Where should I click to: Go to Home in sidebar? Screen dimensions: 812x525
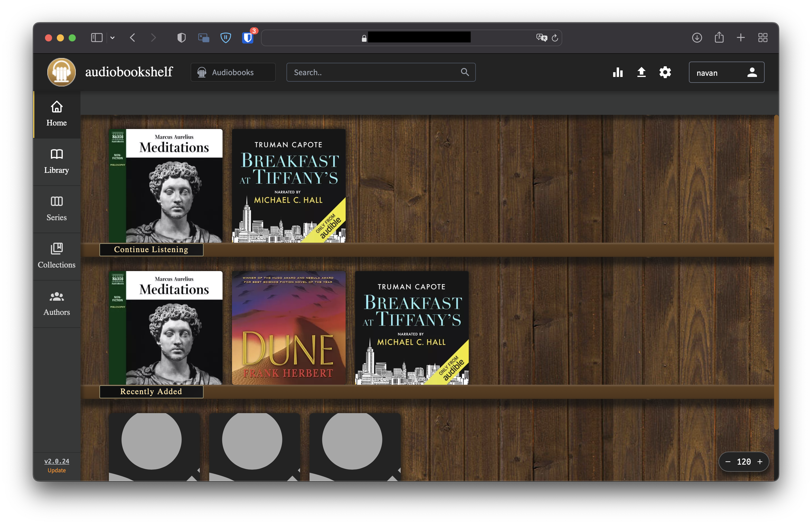[57, 114]
